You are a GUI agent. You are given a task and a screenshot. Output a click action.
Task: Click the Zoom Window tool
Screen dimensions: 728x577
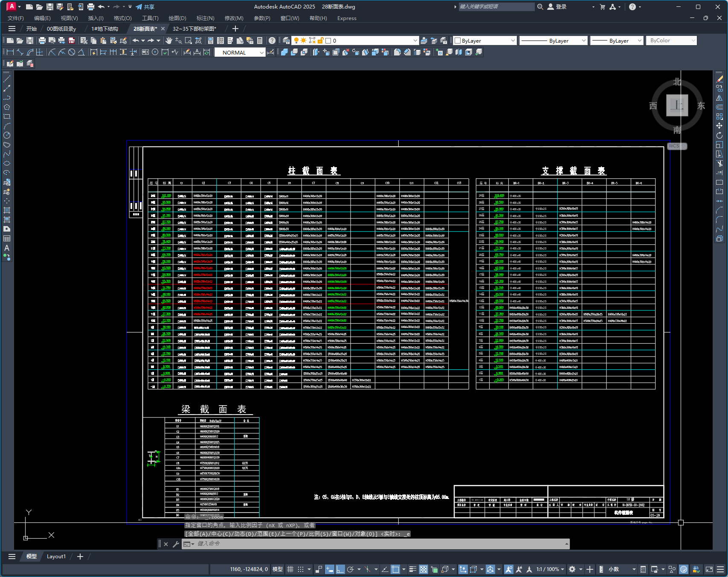click(x=189, y=41)
